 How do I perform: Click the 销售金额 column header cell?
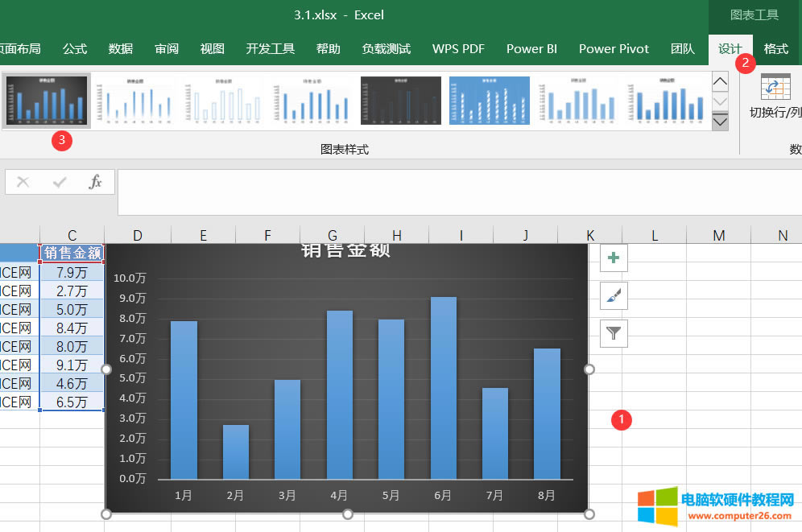pyautogui.click(x=72, y=253)
